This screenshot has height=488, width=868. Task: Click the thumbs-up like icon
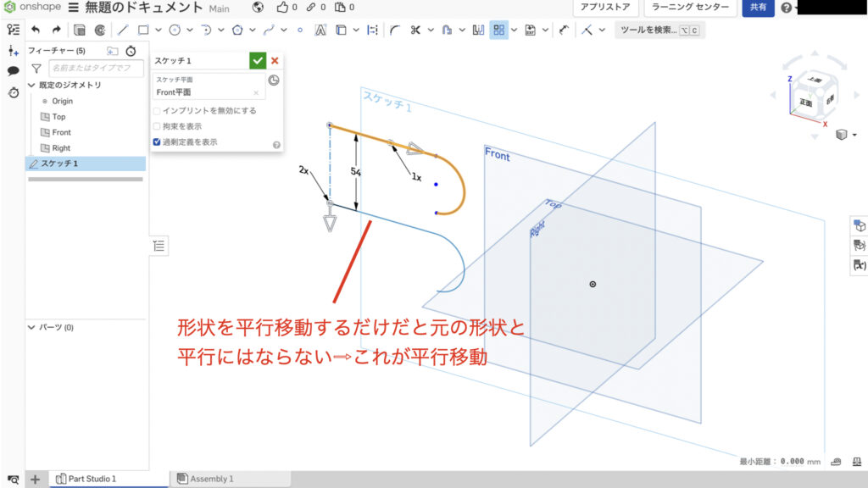(x=282, y=7)
